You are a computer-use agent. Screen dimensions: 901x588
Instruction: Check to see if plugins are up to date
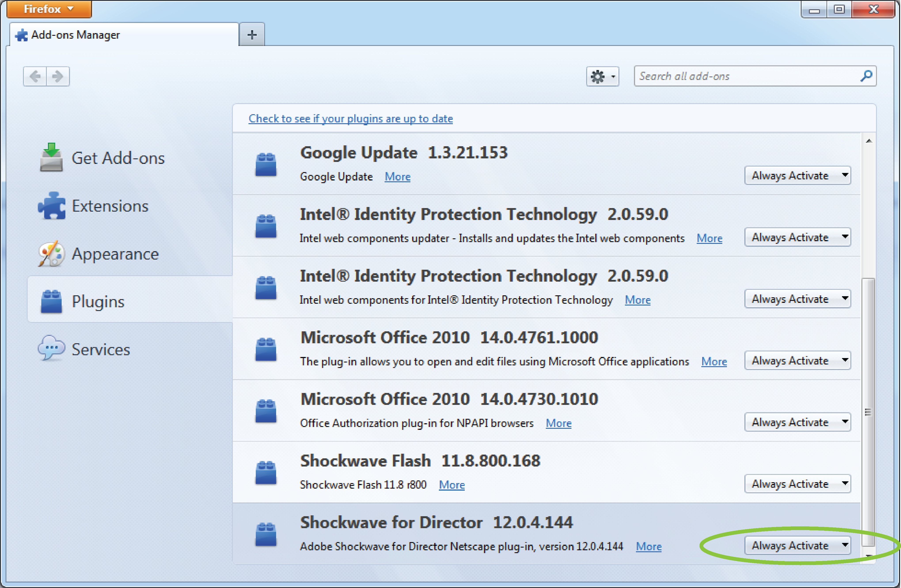(x=351, y=119)
